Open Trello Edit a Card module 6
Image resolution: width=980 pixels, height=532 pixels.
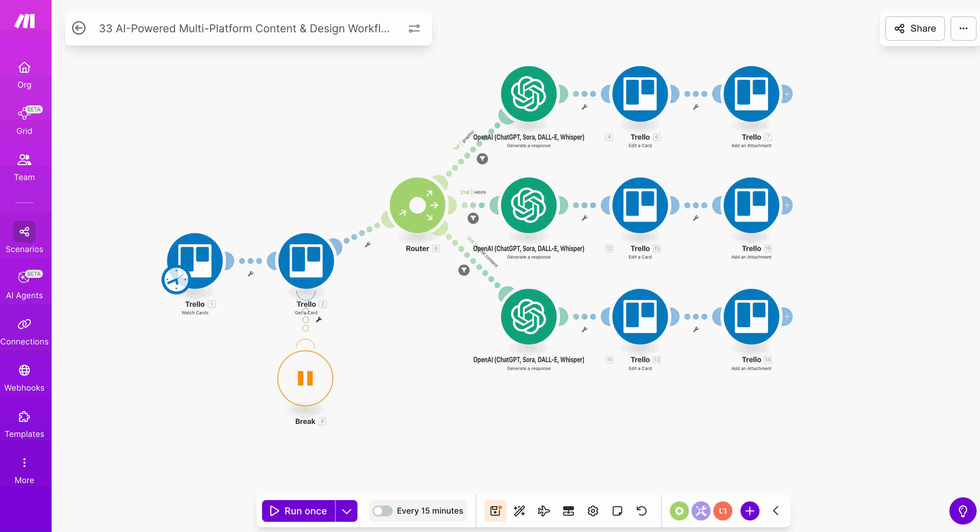coord(640,94)
